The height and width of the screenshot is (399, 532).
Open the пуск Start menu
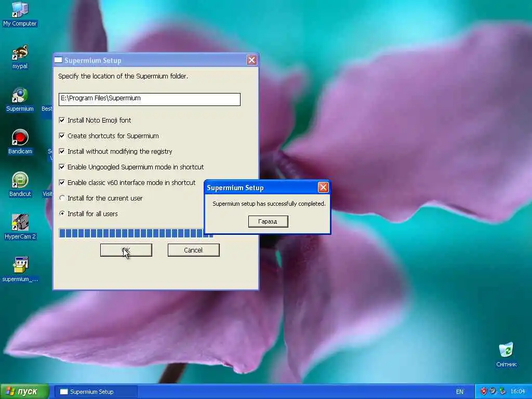(x=24, y=392)
